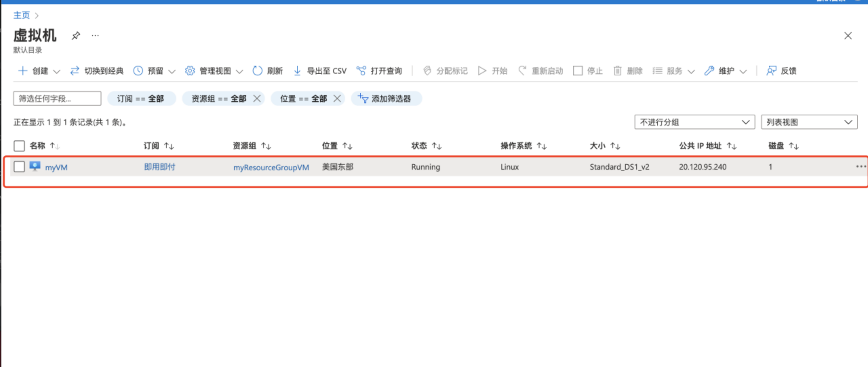Click the list icon for 服务
The height and width of the screenshot is (367, 868).
(x=657, y=71)
